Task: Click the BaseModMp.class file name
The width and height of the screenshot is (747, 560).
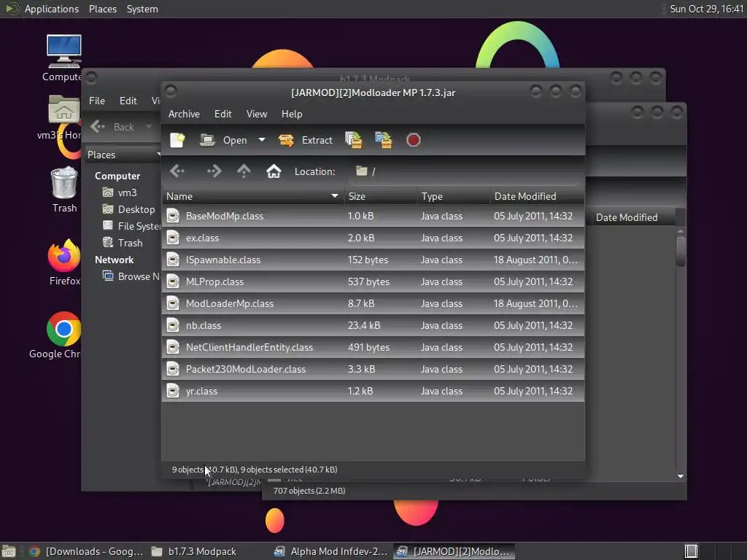Action: 225,216
